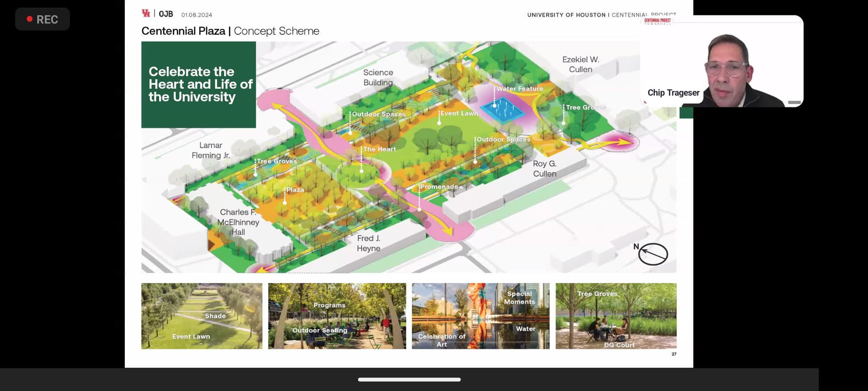Click the Plaza callout label
The width and height of the screenshot is (868, 391).
tap(295, 190)
